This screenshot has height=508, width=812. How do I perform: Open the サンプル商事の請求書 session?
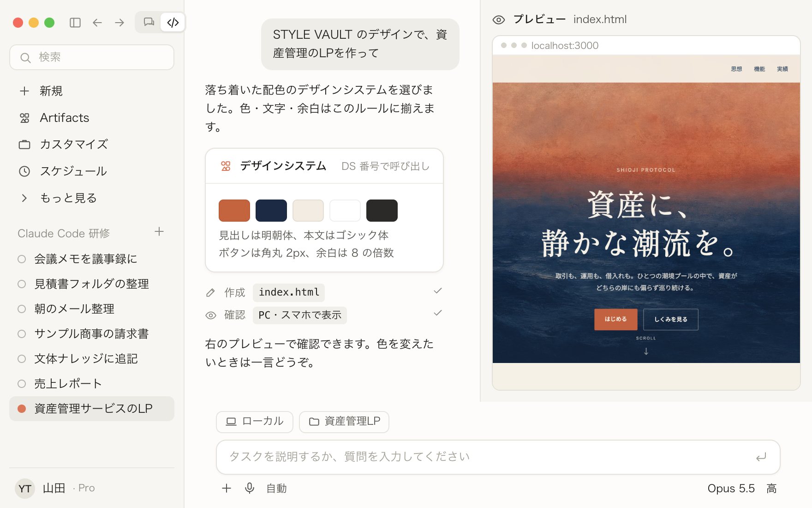[92, 334]
